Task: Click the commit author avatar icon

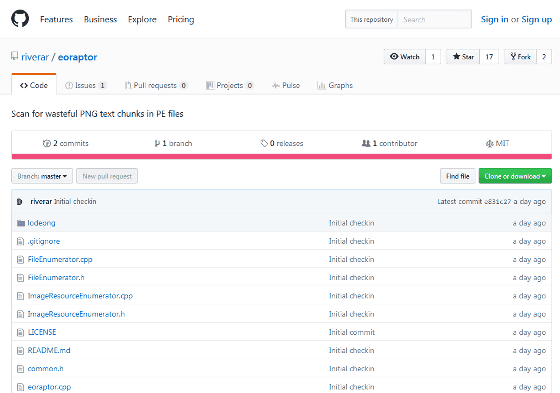Action: click(x=20, y=202)
